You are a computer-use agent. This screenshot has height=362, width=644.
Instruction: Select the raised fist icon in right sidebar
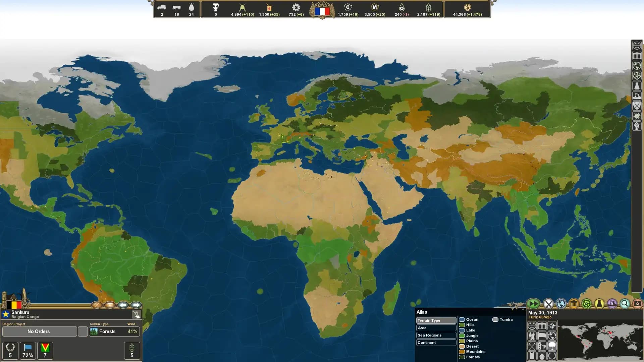point(637,125)
